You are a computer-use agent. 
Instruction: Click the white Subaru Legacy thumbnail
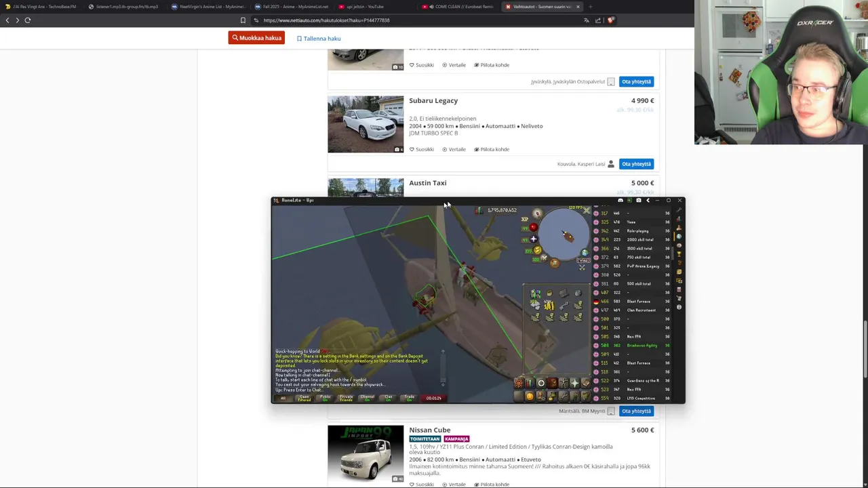pyautogui.click(x=366, y=124)
